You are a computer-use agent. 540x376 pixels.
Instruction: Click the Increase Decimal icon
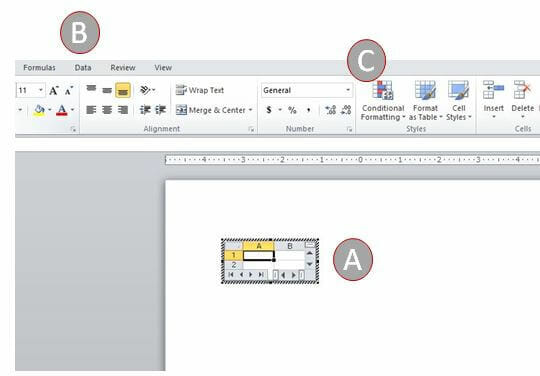pyautogui.click(x=331, y=110)
